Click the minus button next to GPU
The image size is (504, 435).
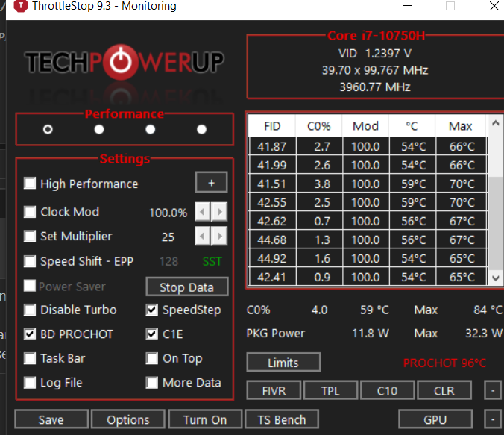493,419
